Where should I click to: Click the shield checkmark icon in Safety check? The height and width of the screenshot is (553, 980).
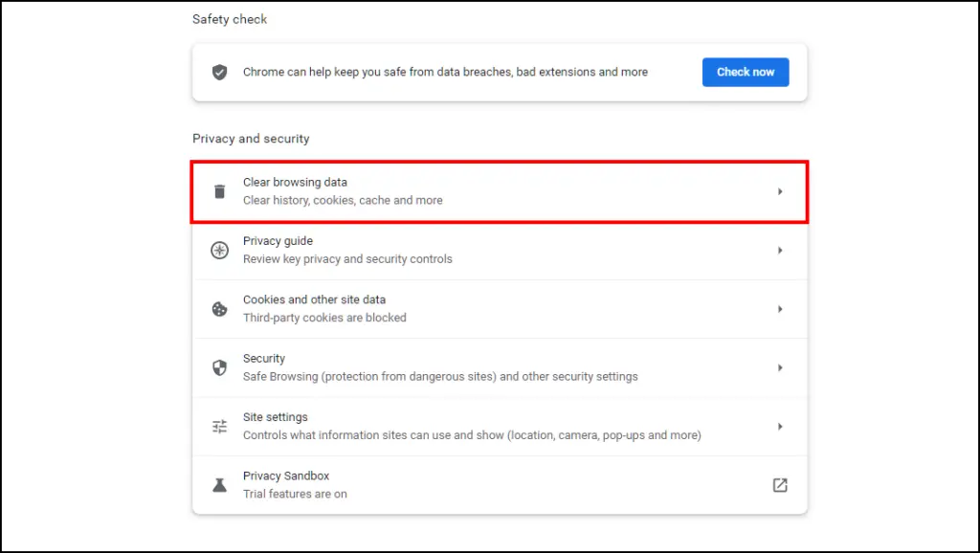point(219,72)
